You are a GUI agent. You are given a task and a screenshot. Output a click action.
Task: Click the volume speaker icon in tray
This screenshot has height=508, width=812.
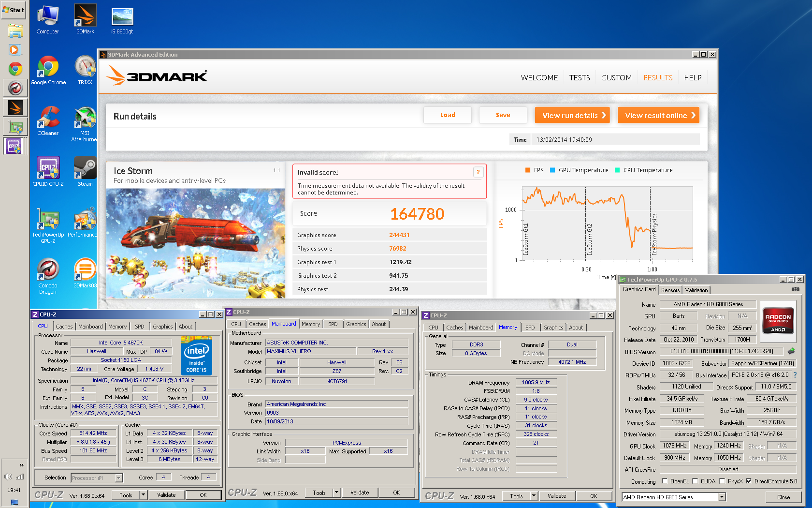point(8,477)
